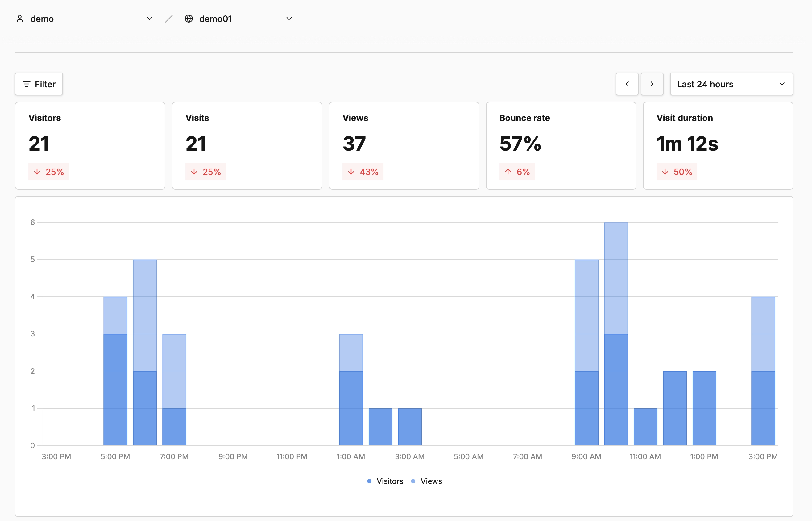Click the demo01 website name

(x=216, y=19)
